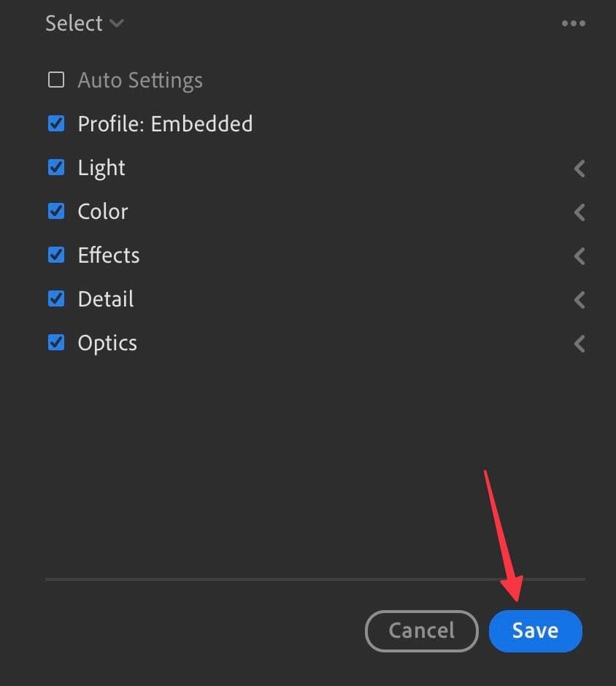Click the checked Light checkbox icon
This screenshot has width=616, height=686.
pos(56,167)
